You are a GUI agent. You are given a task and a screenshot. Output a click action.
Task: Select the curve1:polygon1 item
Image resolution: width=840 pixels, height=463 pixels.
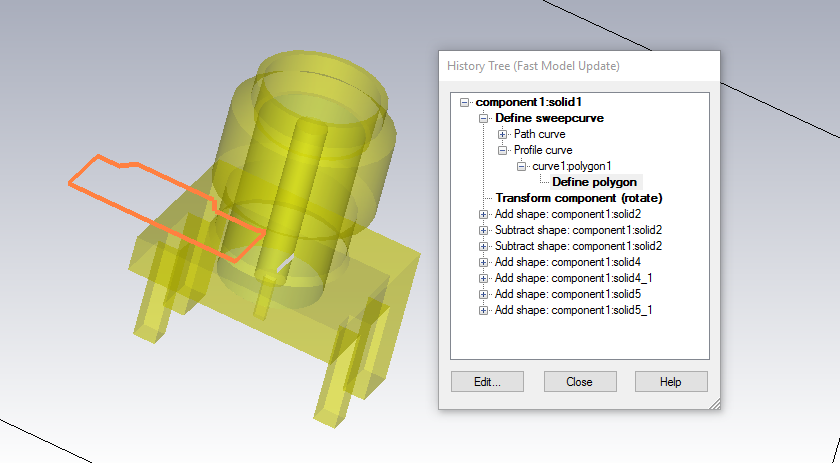[x=572, y=166]
